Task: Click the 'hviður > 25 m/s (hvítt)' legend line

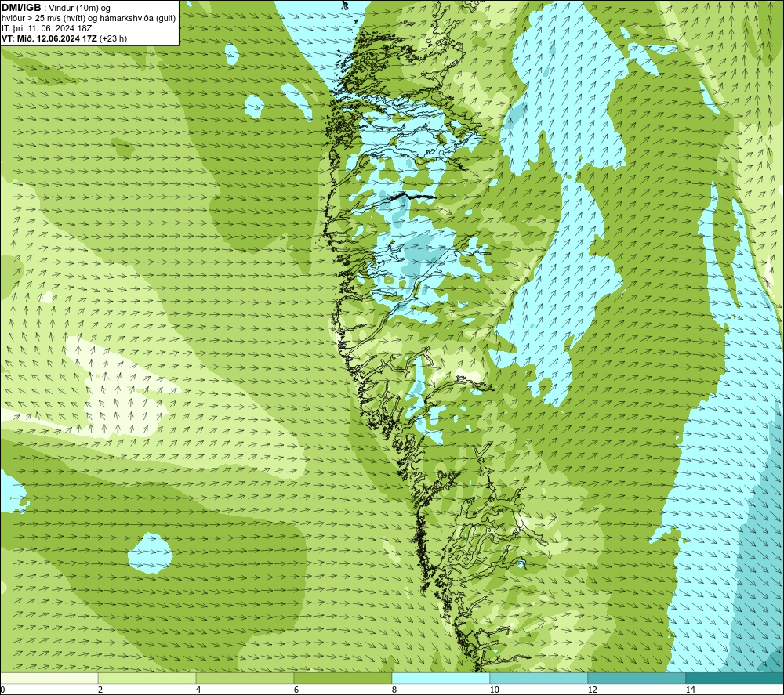Action: tap(89, 19)
